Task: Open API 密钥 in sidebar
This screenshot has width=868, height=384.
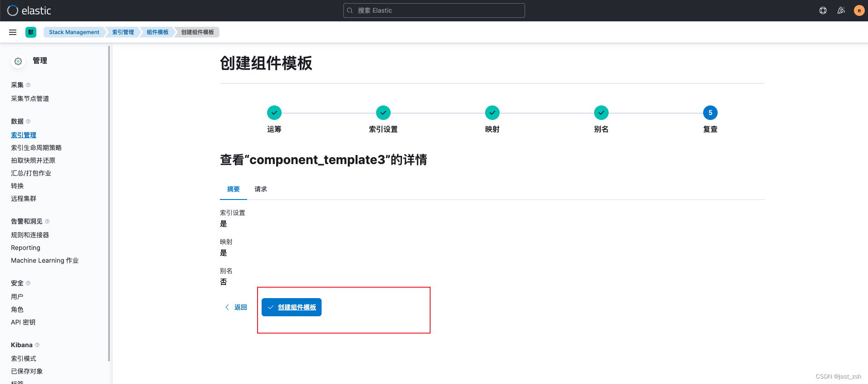Action: pos(23,322)
